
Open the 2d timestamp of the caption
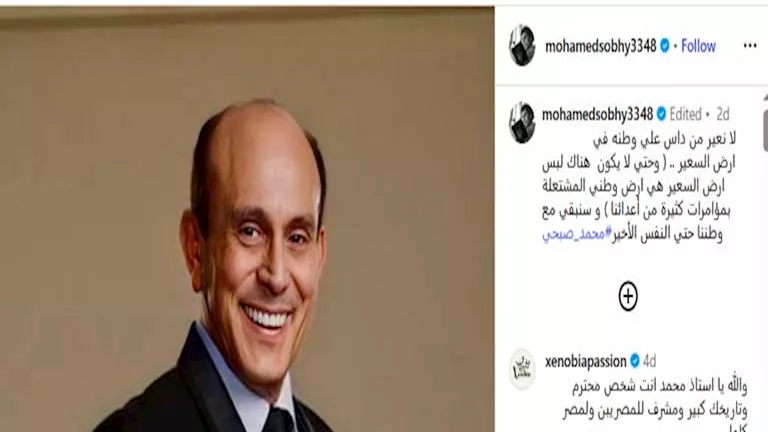[x=723, y=114]
